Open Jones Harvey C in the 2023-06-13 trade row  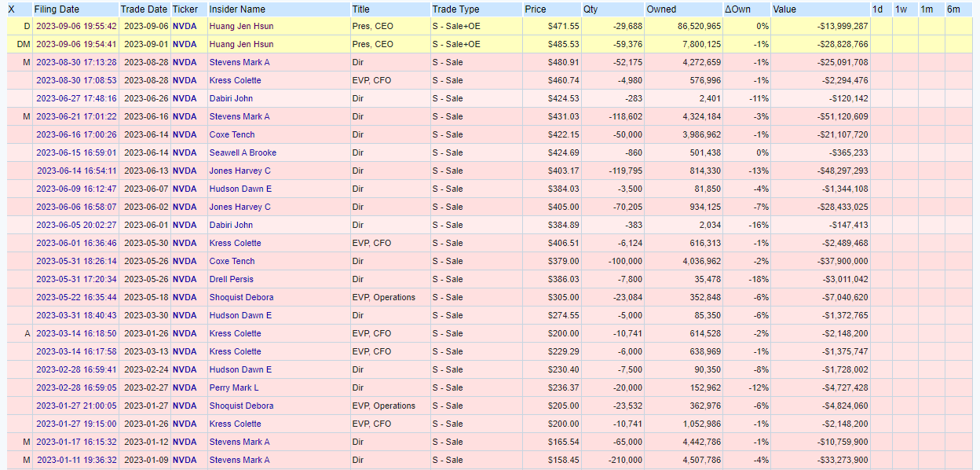tap(240, 171)
